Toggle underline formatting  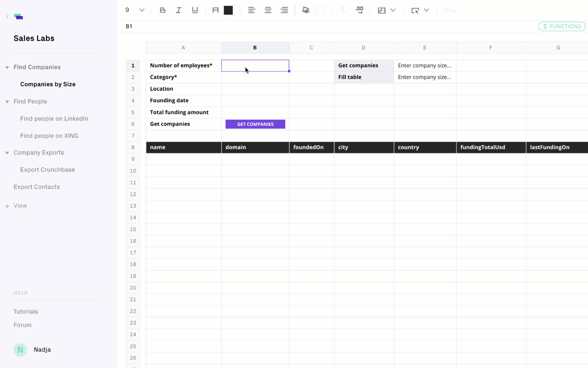[x=195, y=10]
